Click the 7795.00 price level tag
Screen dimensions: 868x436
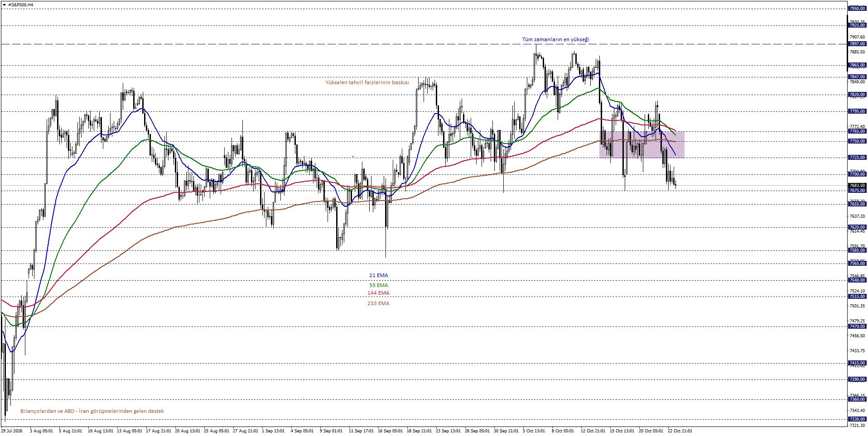click(857, 111)
